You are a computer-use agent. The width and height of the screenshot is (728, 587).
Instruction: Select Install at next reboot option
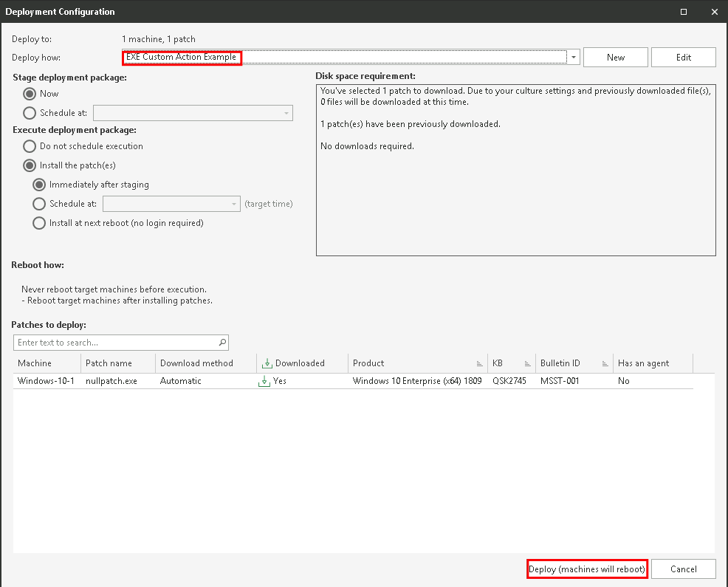38,223
